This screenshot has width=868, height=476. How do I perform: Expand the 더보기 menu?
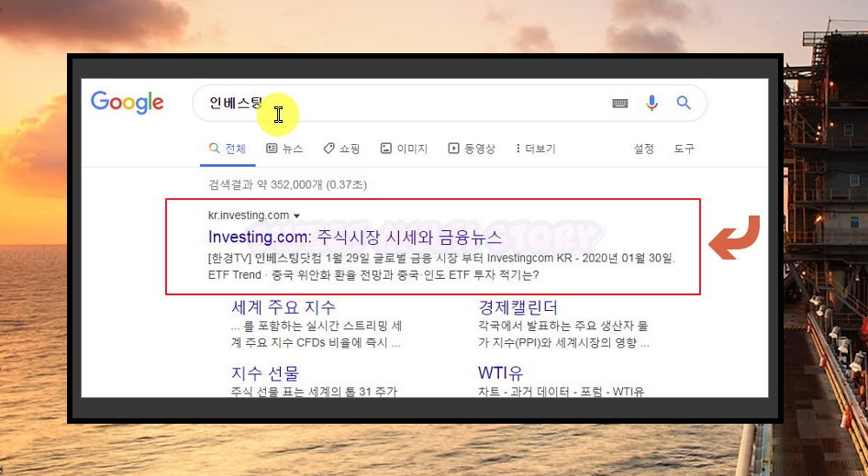coord(535,149)
